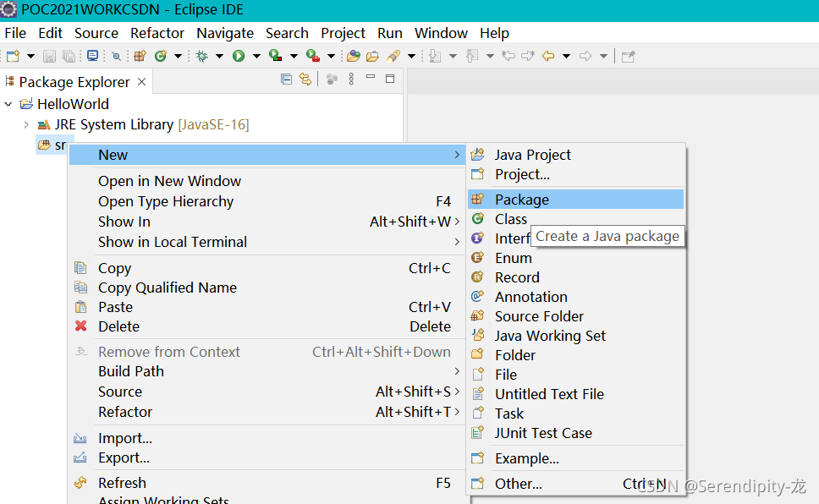This screenshot has width=819, height=504.
Task: Open the External Tools dropdown arrow
Action: tap(331, 56)
